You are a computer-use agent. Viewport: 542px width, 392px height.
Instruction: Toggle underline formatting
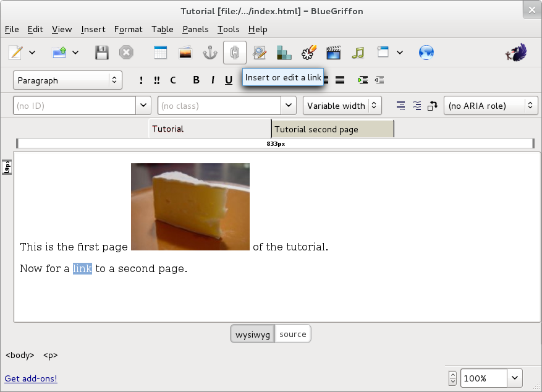click(x=229, y=80)
